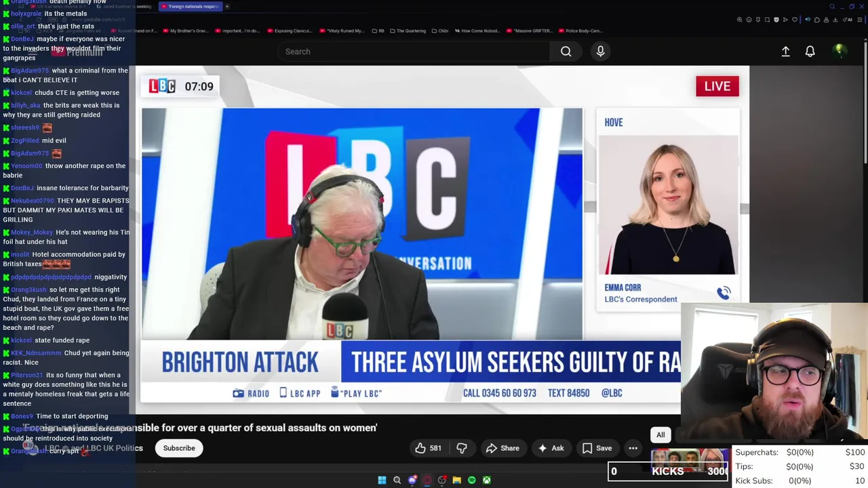Open the YouTube account avatar menu
Image resolution: width=868 pixels, height=488 pixels.
[840, 51]
